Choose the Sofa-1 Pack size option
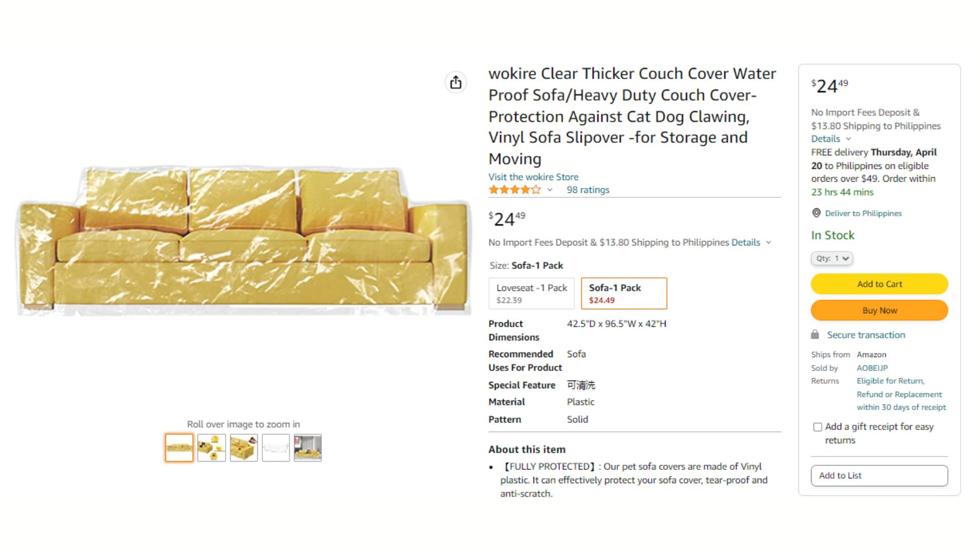The image size is (980, 551). click(x=624, y=293)
